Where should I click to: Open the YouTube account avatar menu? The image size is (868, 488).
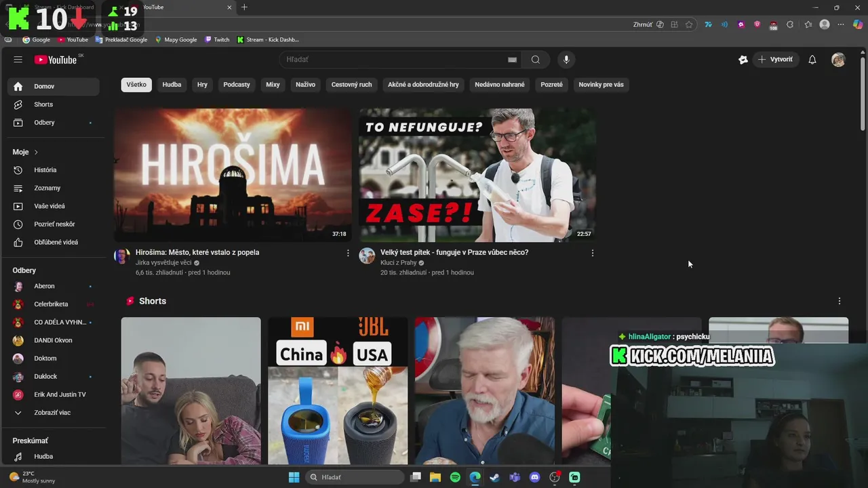[839, 60]
